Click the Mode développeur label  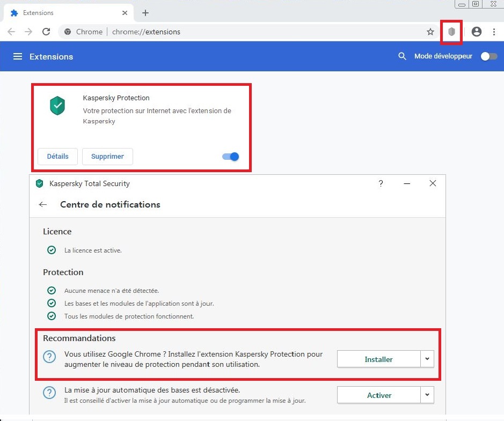[x=443, y=56]
